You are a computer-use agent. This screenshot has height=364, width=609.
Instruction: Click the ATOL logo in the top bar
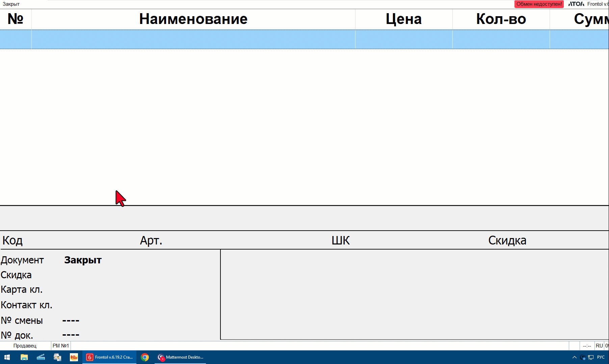point(576,4)
